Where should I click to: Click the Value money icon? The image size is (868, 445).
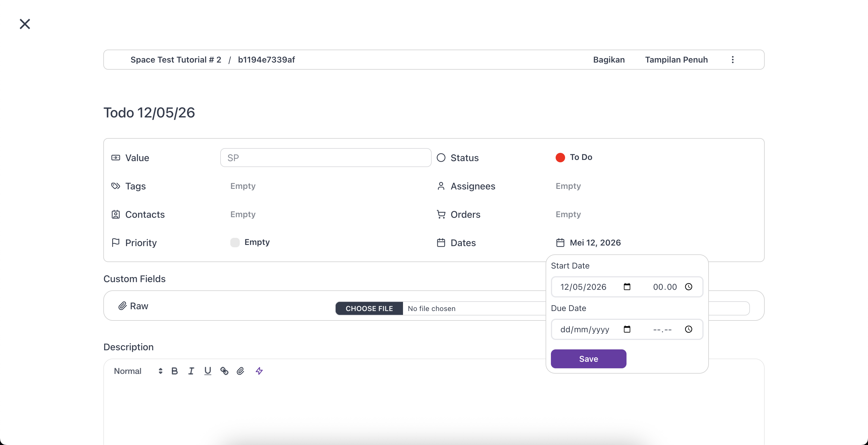coord(115,158)
